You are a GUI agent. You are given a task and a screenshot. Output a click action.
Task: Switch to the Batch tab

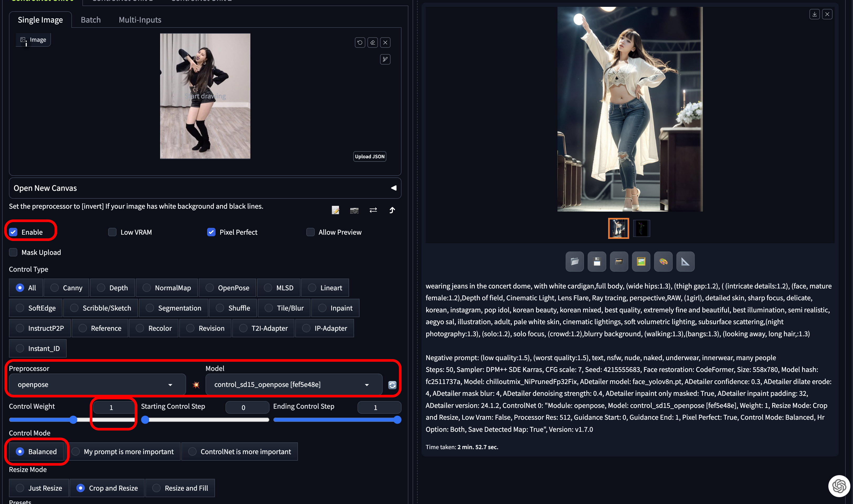[91, 20]
